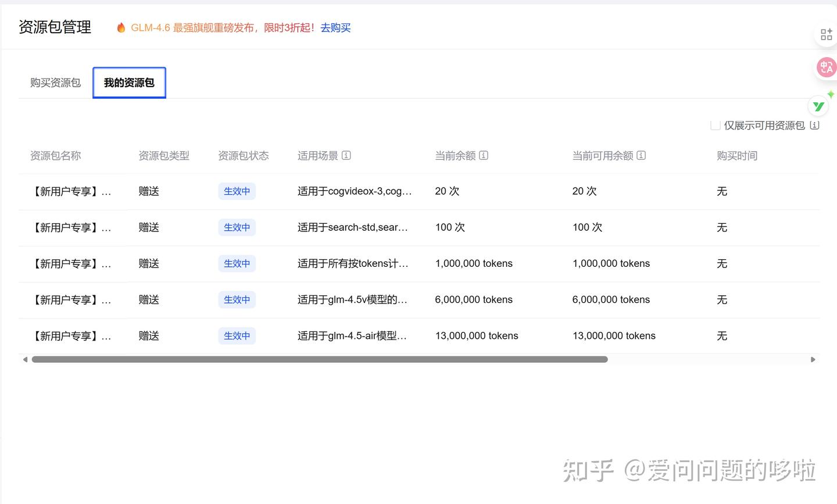Screen dimensions: 837x504
Task: Click 1,000,000 tokens under 当前可用余额
Action: coord(611,263)
